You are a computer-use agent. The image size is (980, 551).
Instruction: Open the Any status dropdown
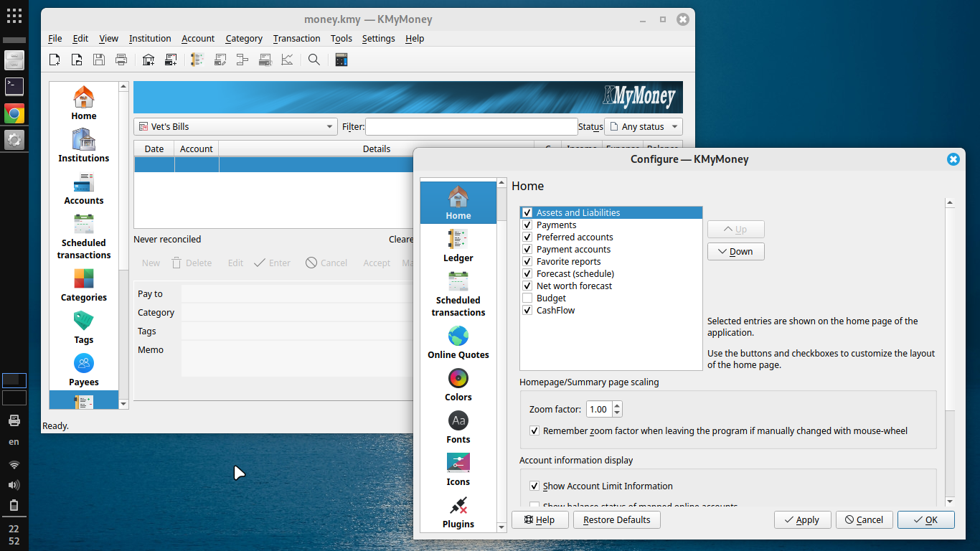coord(644,127)
